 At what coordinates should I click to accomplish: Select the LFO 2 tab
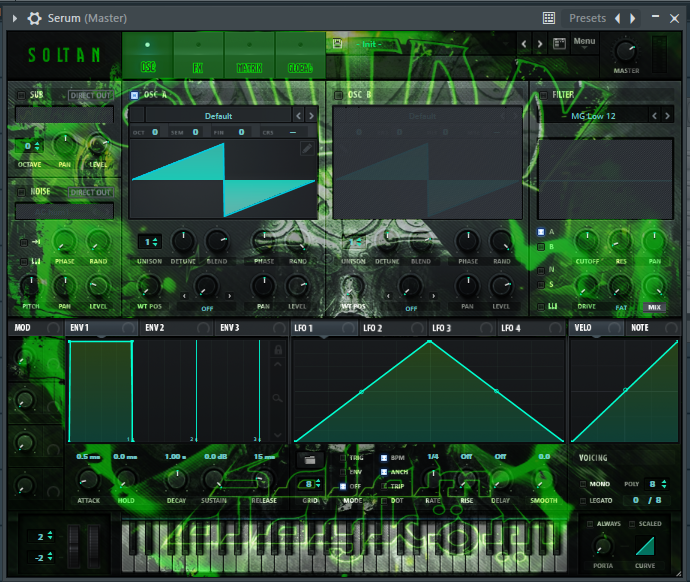point(393,328)
